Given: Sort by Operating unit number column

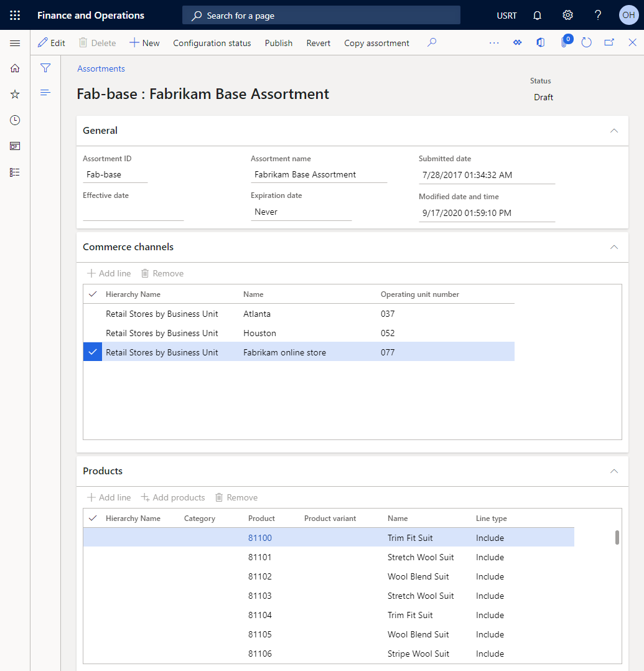Looking at the screenshot, I should pos(420,294).
